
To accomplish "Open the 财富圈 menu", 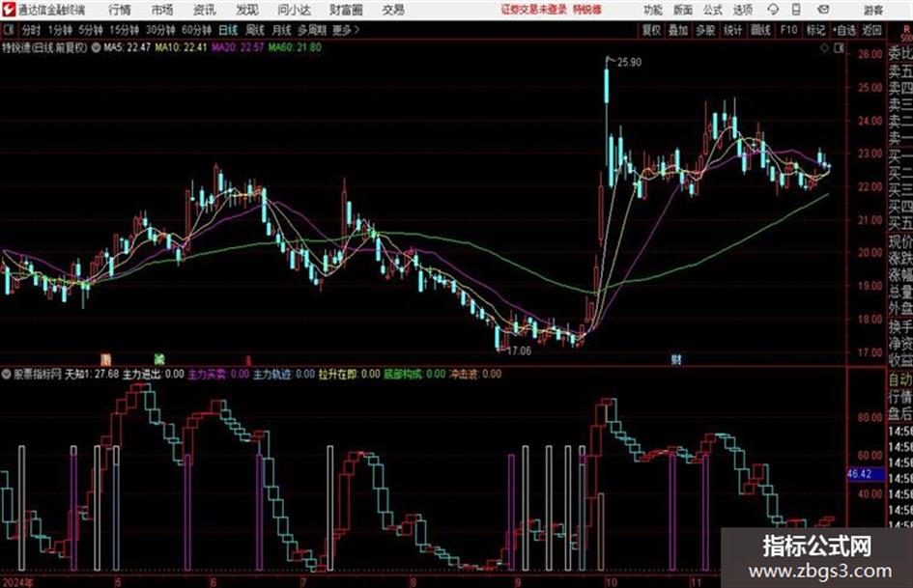I will 346,10.
